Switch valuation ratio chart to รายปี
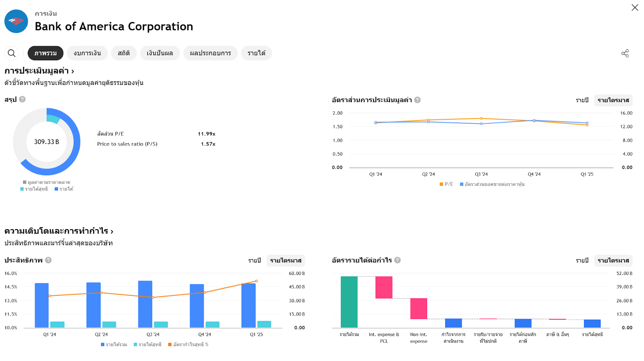Viewport: 644px width, 361px height. pos(582,100)
